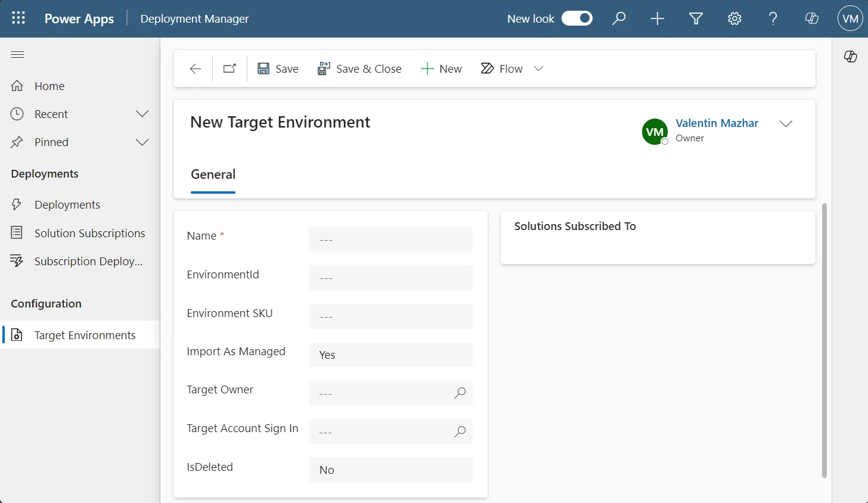Open the app launcher waffle icon
Image resolution: width=868 pixels, height=503 pixels.
click(x=18, y=18)
